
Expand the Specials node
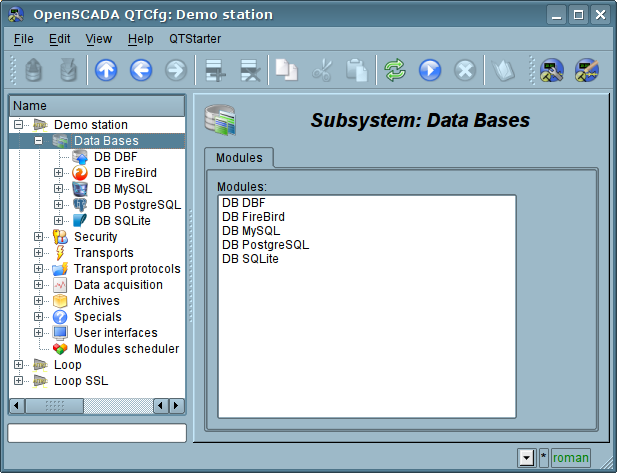click(38, 317)
